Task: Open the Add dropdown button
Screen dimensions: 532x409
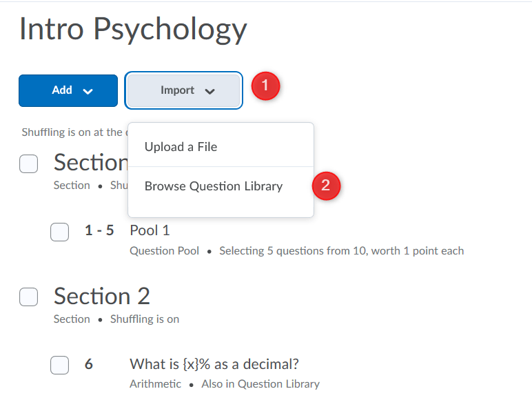Action: coord(68,90)
